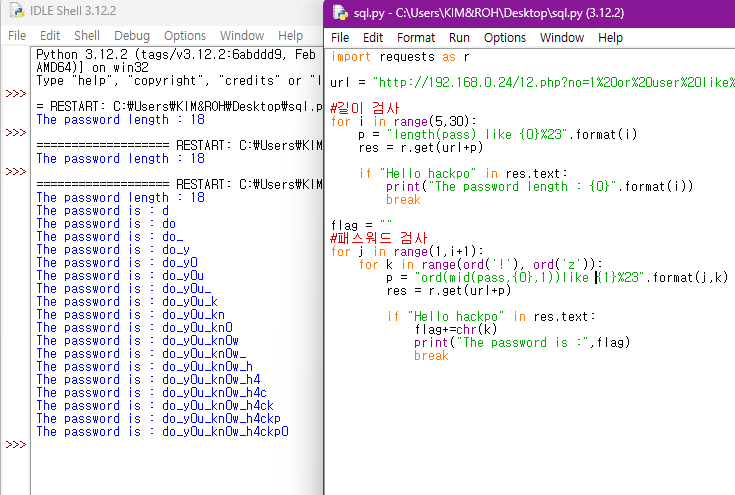The image size is (735, 495).
Task: Click the print 'The password is' editor line
Action: (x=522, y=343)
